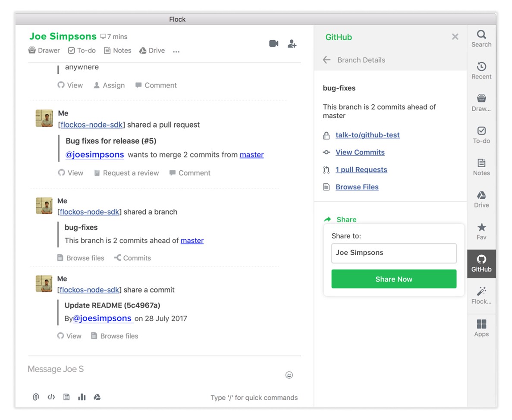Click Browse files under bug-fixes branch message
Image resolution: width=512 pixels, height=420 pixels.
point(81,258)
